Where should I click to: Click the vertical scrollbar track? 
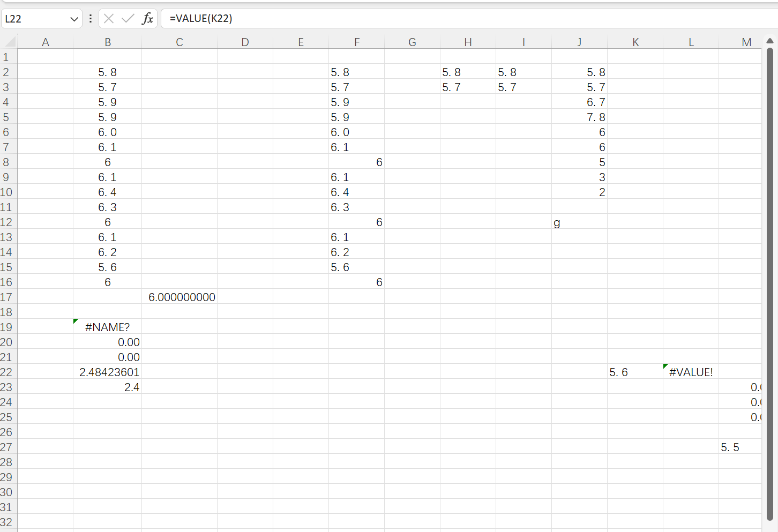coord(770,268)
